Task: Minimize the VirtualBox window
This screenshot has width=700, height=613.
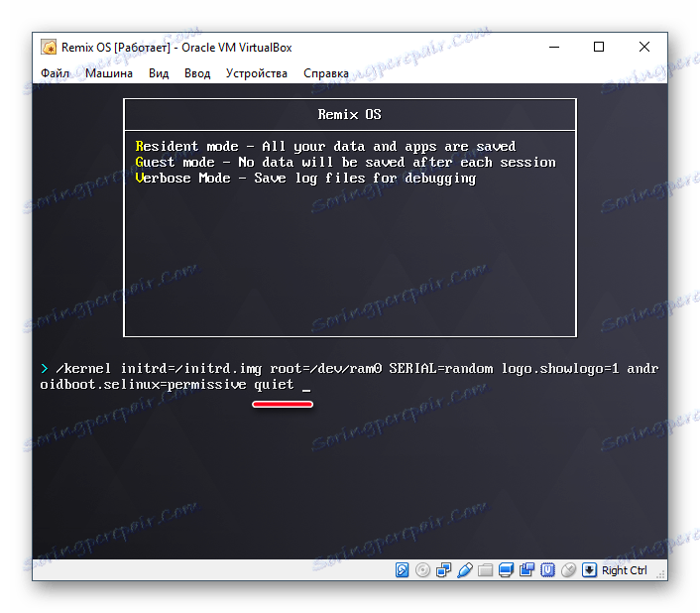Action: click(554, 47)
